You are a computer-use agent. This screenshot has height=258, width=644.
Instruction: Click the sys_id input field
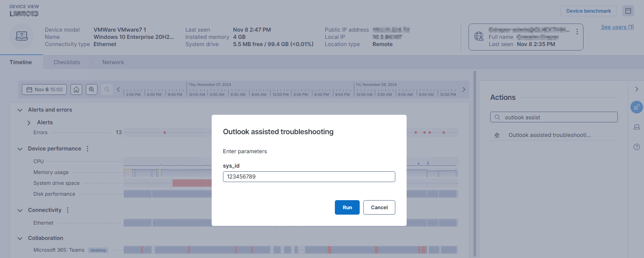tap(309, 177)
